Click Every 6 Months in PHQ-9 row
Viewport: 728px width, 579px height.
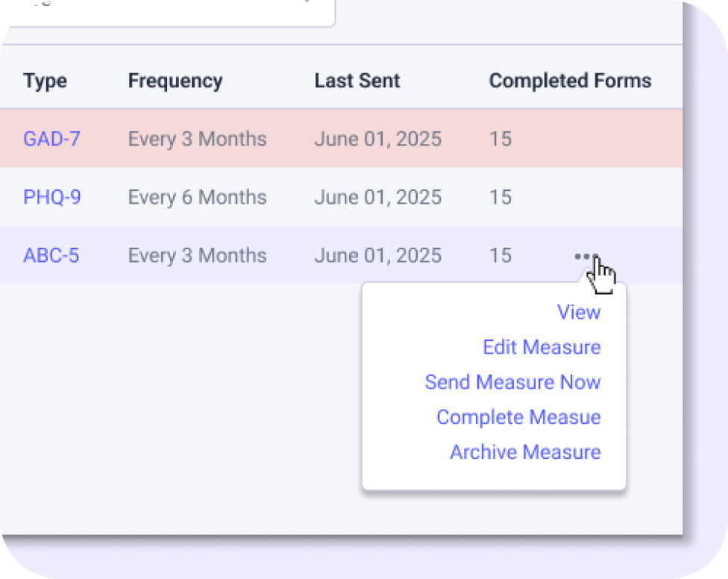(x=197, y=197)
